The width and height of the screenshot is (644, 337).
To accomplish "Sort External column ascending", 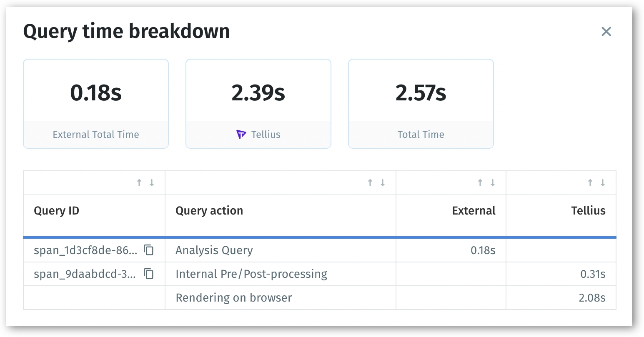I will click(480, 182).
